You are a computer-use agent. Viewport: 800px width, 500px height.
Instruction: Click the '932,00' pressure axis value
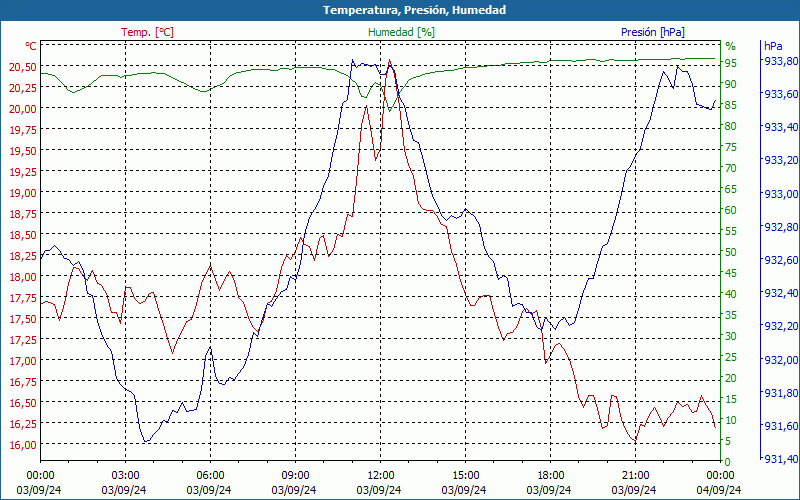[781, 360]
